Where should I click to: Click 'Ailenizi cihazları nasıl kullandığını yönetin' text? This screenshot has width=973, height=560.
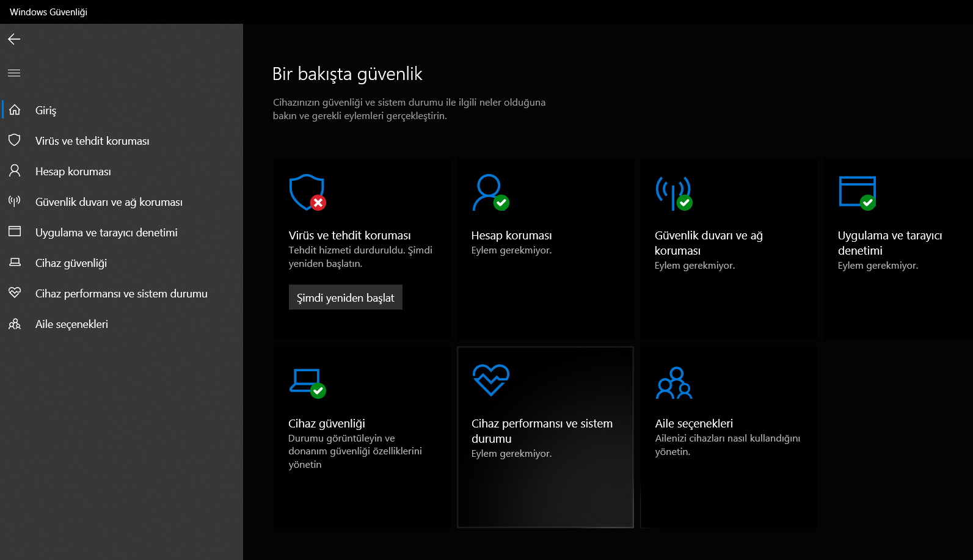coord(727,445)
